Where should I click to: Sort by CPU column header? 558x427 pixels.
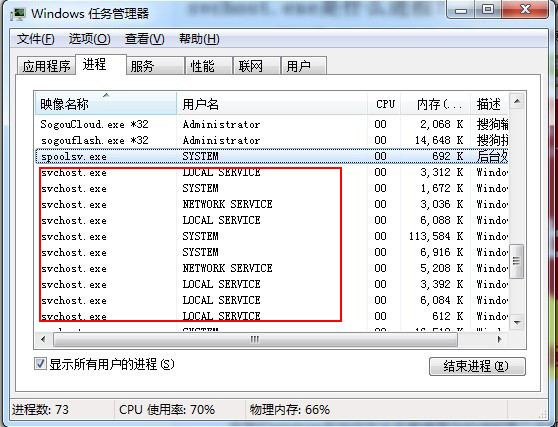(384, 104)
